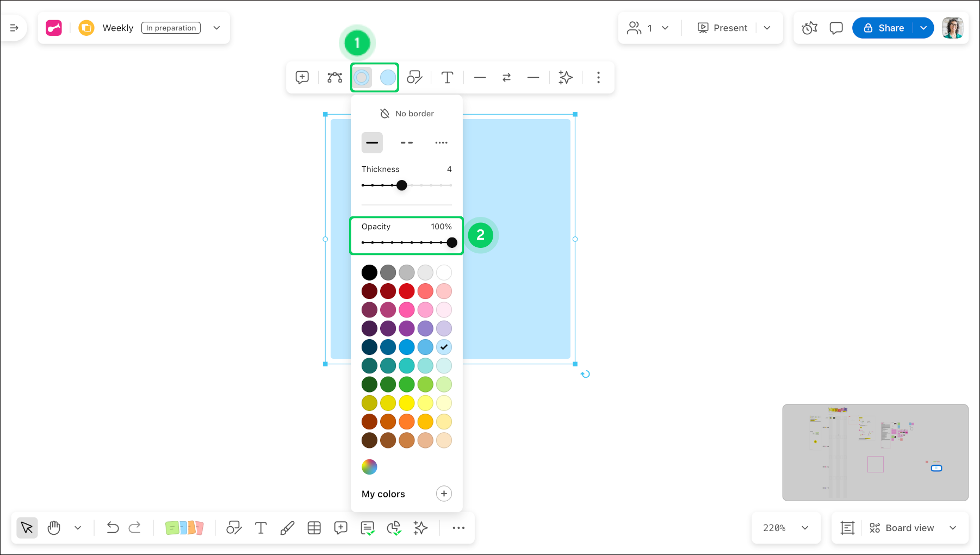Pick the black color swatch
Screen dimensions: 980x555
[x=369, y=272]
